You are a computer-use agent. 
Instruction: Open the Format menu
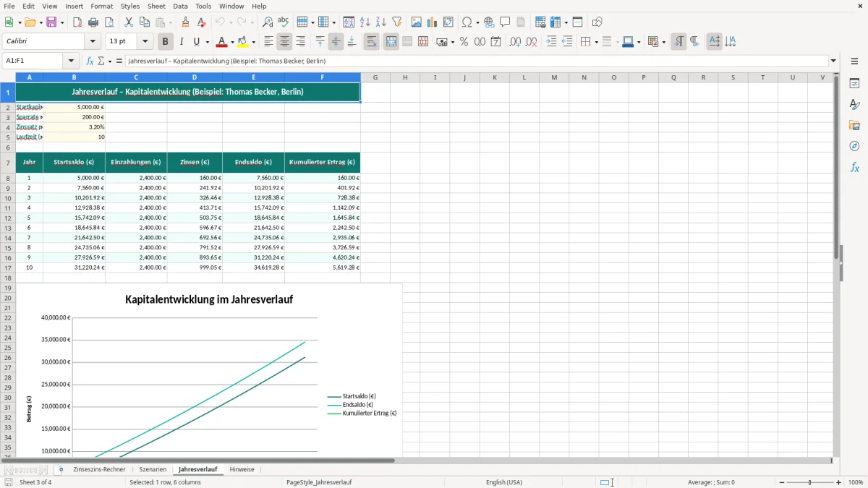(101, 6)
